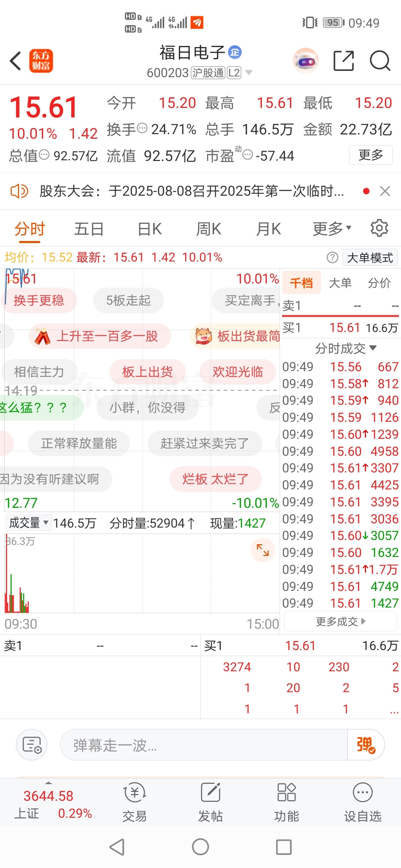This screenshot has height=868, width=401.
Task: Switch to the 分价 tab
Action: coord(379,283)
